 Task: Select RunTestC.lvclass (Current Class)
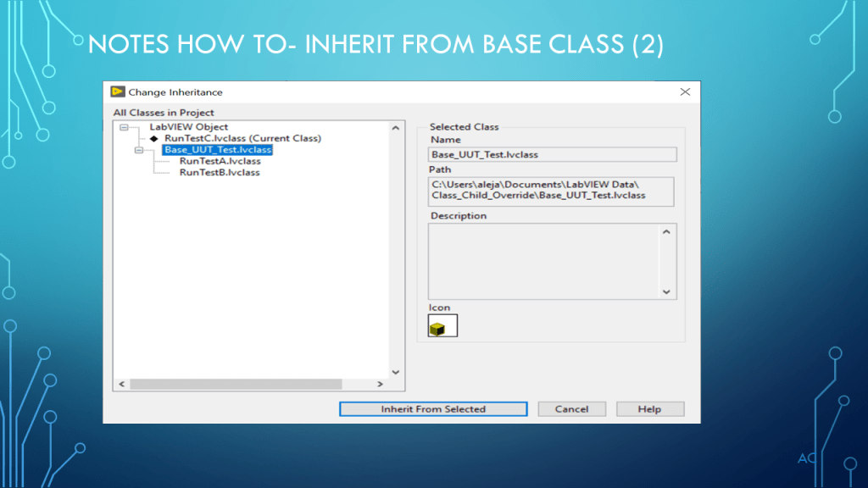pyautogui.click(x=242, y=138)
